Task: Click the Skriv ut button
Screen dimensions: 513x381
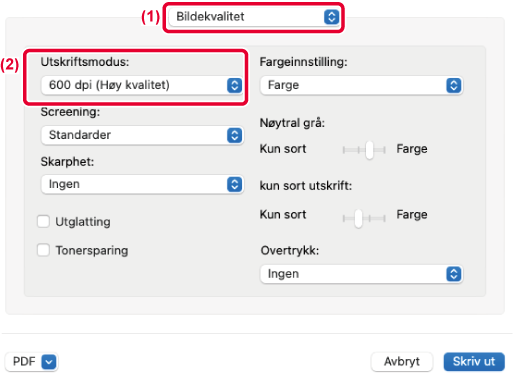Action: (474, 362)
